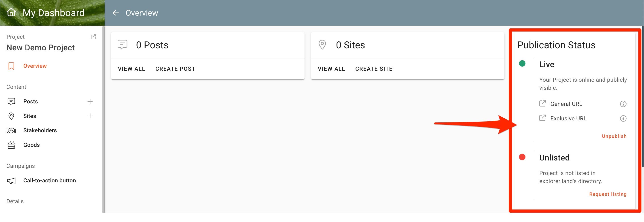Open project in new window icon
Image resolution: width=644 pixels, height=222 pixels.
pyautogui.click(x=93, y=37)
